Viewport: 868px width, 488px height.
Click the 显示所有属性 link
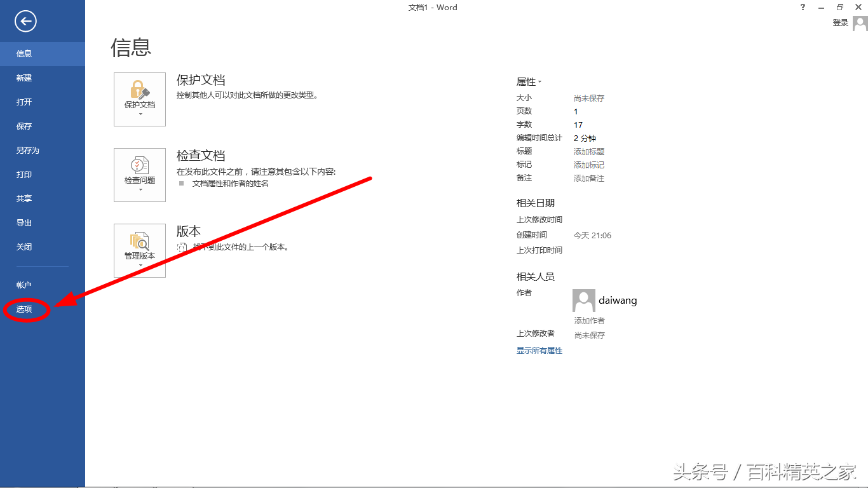(x=539, y=351)
